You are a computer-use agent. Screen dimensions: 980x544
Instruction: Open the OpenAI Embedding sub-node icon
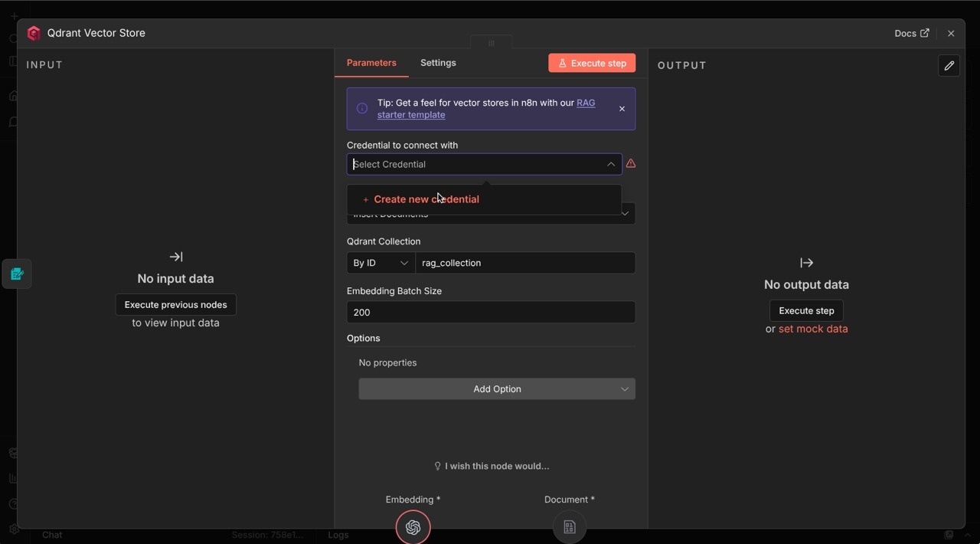[413, 527]
